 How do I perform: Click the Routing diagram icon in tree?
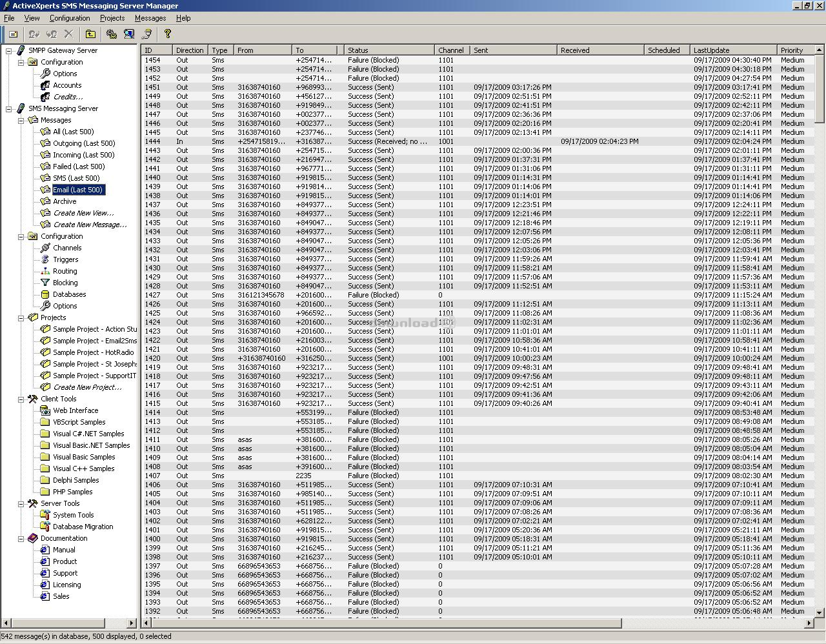[x=45, y=271]
